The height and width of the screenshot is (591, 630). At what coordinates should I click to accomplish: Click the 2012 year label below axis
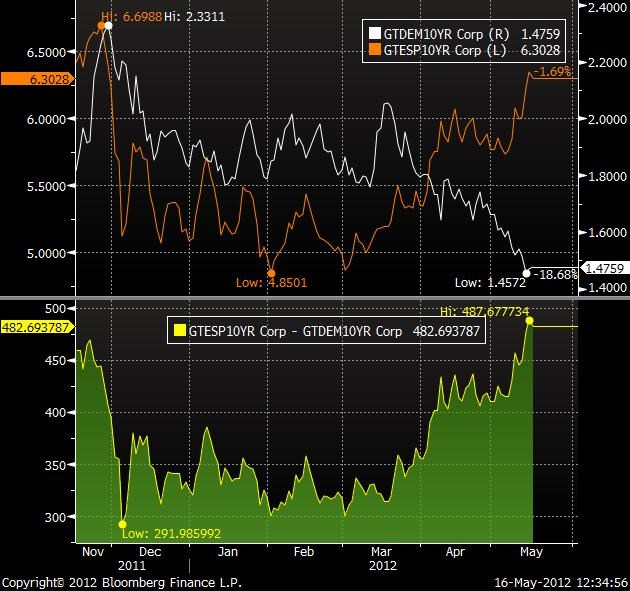click(382, 565)
